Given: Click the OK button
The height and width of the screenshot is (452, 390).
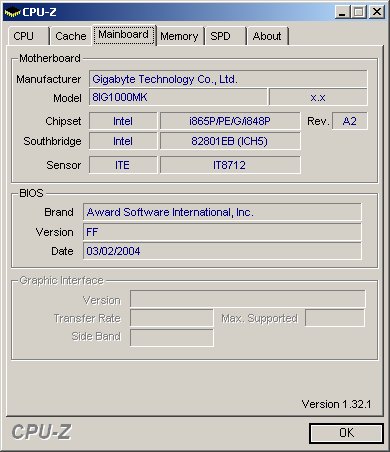Looking at the screenshot, I should click(346, 433).
